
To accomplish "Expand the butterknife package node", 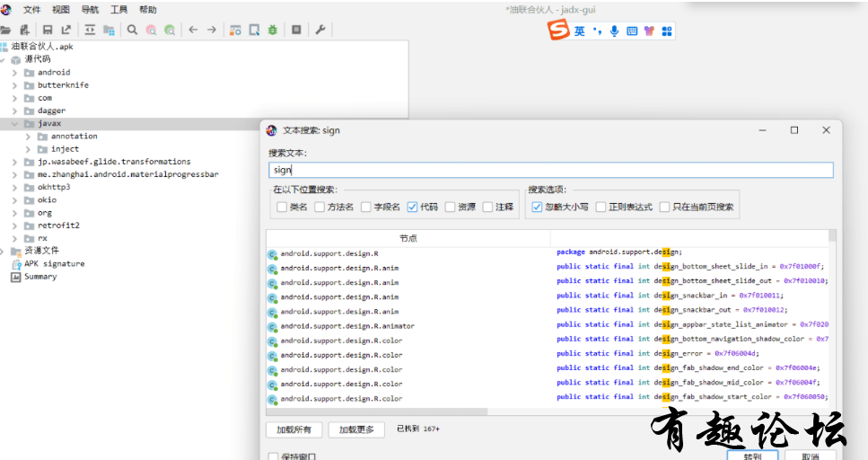I will [x=15, y=85].
